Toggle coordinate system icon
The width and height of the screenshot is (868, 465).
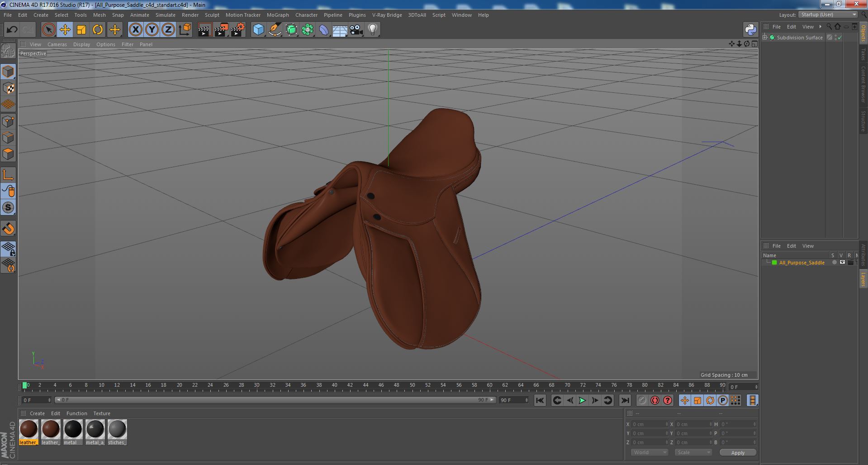coord(185,30)
